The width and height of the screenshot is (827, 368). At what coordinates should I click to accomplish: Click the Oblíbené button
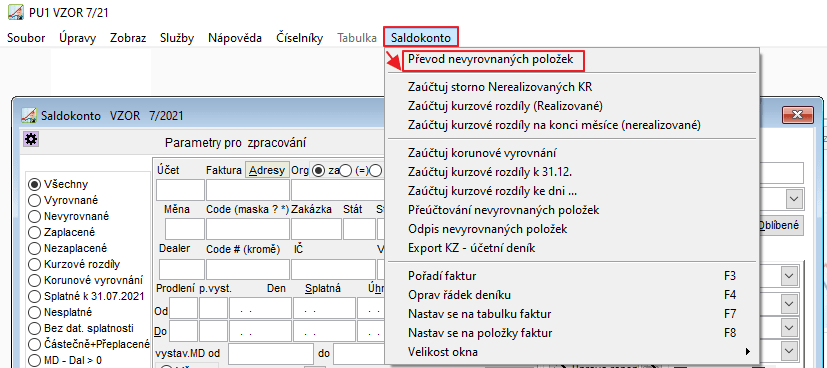[x=781, y=225]
